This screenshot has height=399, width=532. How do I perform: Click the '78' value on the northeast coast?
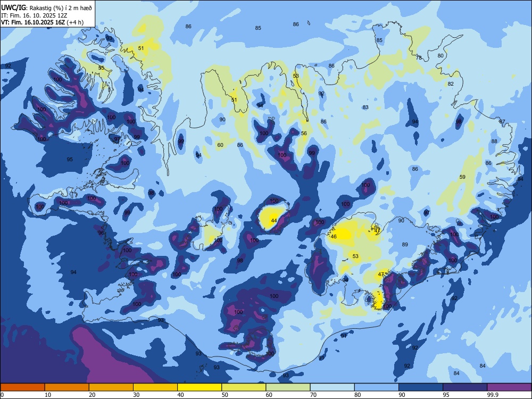coord(419,57)
